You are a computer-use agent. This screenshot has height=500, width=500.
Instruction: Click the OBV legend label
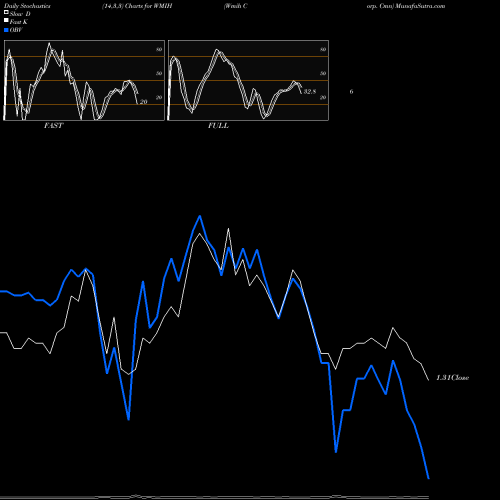16,30
